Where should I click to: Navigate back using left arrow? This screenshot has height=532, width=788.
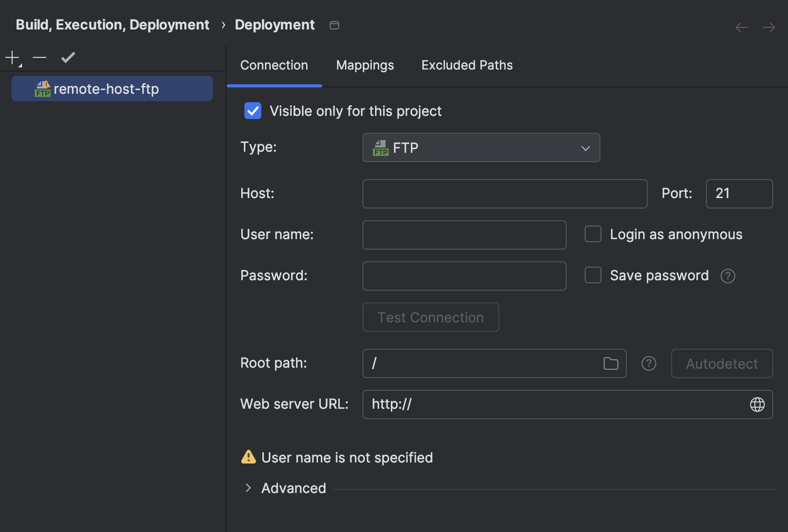coord(741,27)
